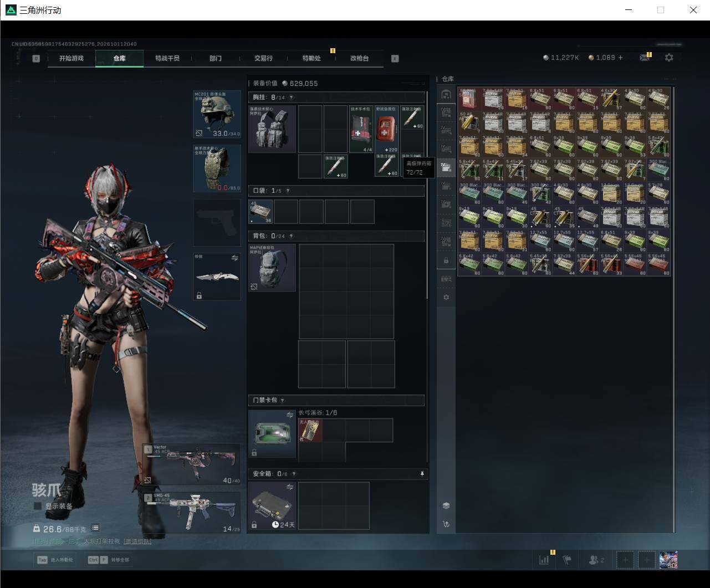
Task: Open the mail inbox icon
Action: [x=644, y=58]
